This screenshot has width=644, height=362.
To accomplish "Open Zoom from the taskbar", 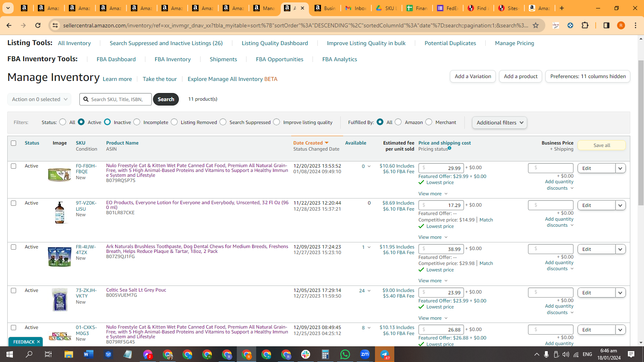I will [x=365, y=354].
